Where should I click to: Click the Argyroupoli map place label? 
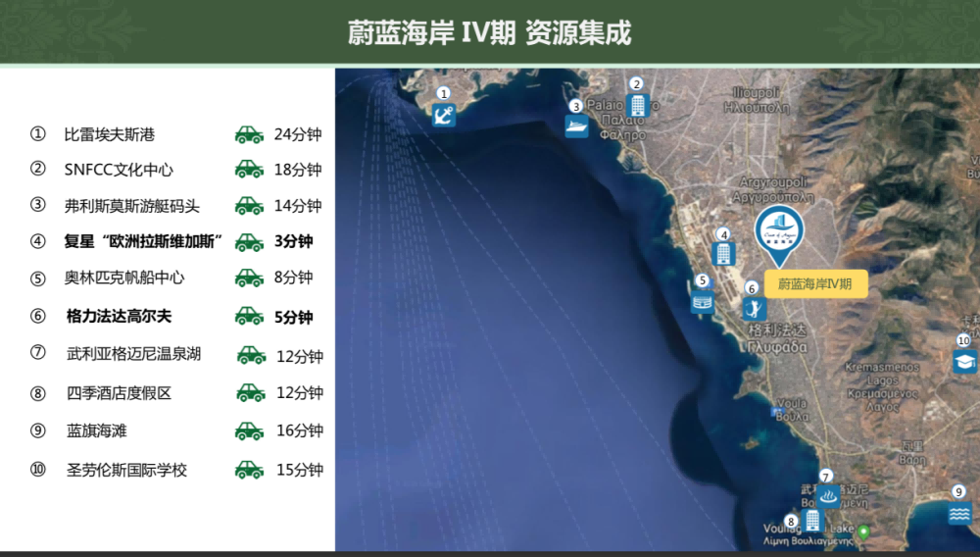(774, 189)
